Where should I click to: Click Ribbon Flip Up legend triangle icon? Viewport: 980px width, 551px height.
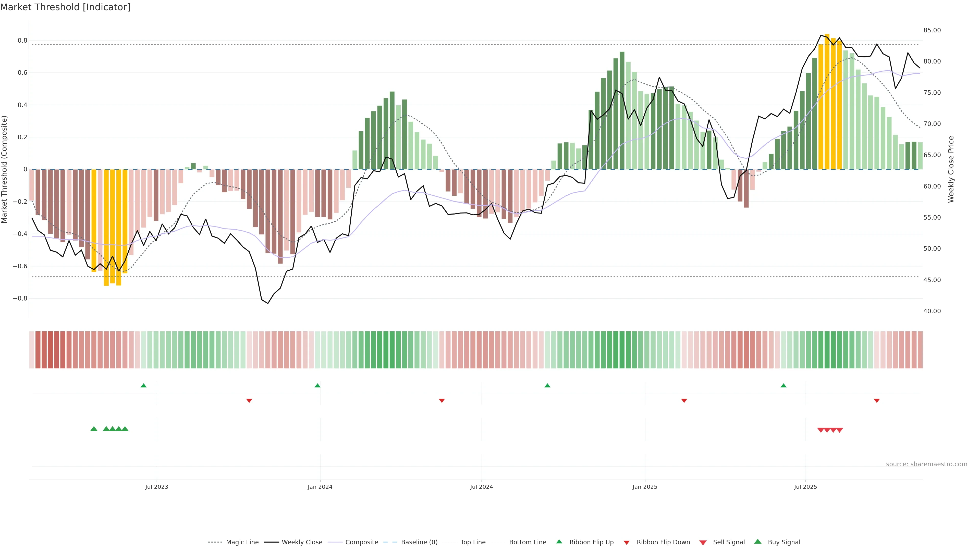point(559,542)
